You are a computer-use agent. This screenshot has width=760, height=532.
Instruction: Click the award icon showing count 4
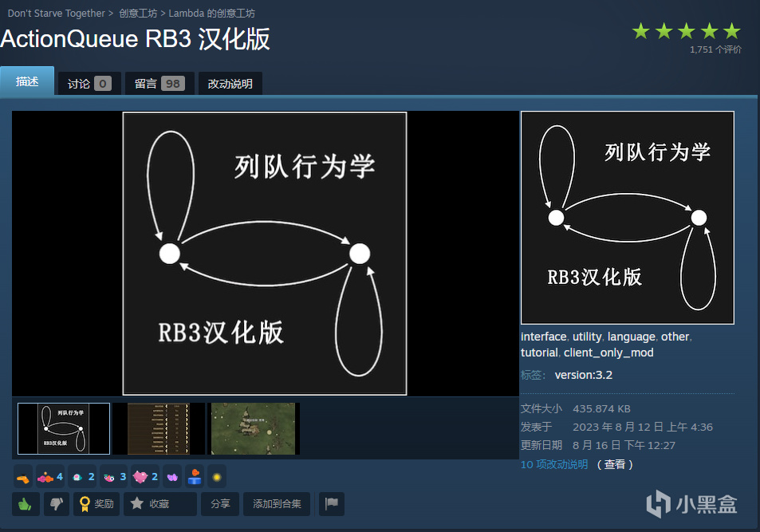click(x=50, y=477)
